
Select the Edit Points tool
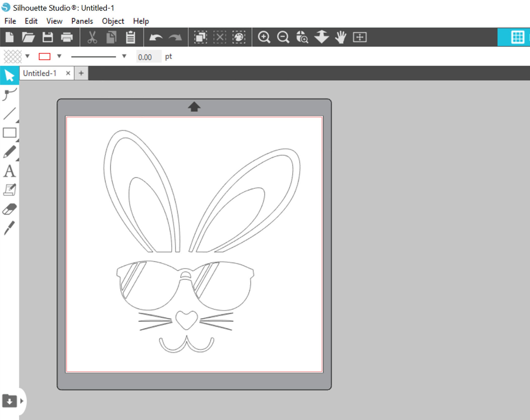(10, 95)
